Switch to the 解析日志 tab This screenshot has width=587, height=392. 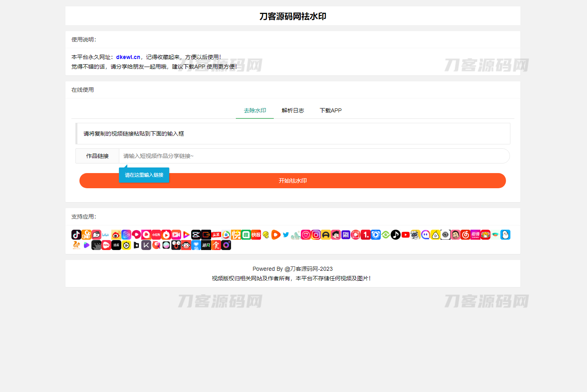pyautogui.click(x=293, y=110)
